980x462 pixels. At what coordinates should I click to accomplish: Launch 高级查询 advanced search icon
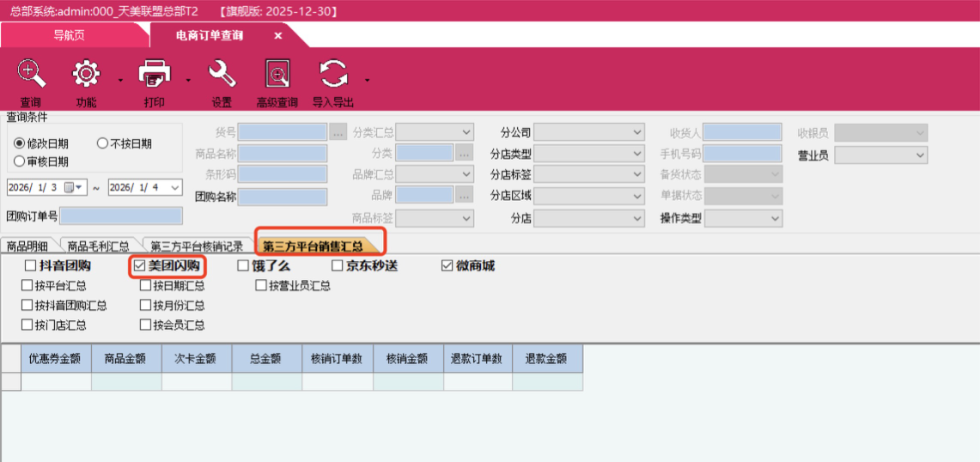(x=277, y=76)
